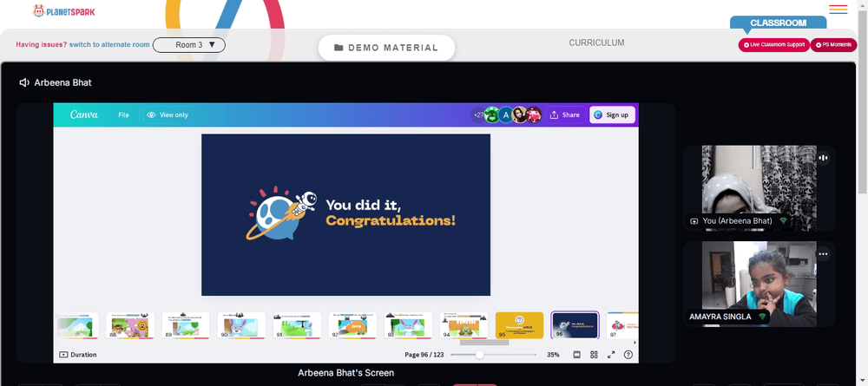This screenshot has height=386, width=868.
Task: Open Live Classroom Support
Action: (x=774, y=45)
